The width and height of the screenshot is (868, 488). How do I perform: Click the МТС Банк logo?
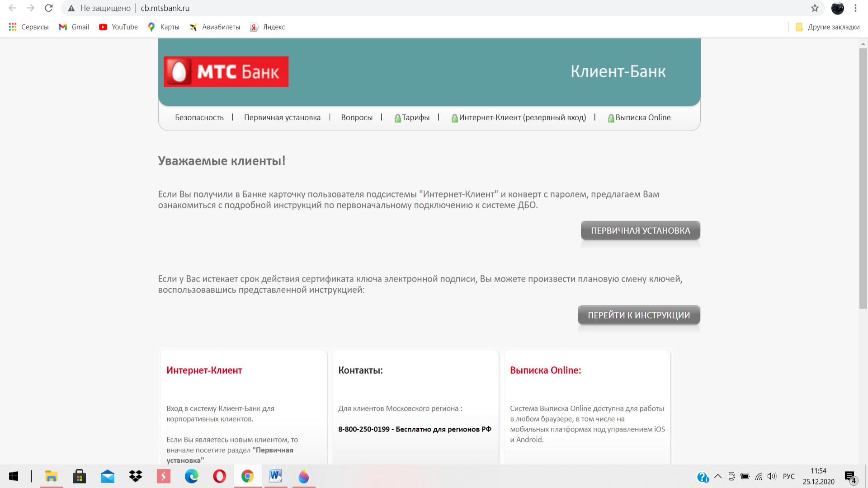pos(226,72)
